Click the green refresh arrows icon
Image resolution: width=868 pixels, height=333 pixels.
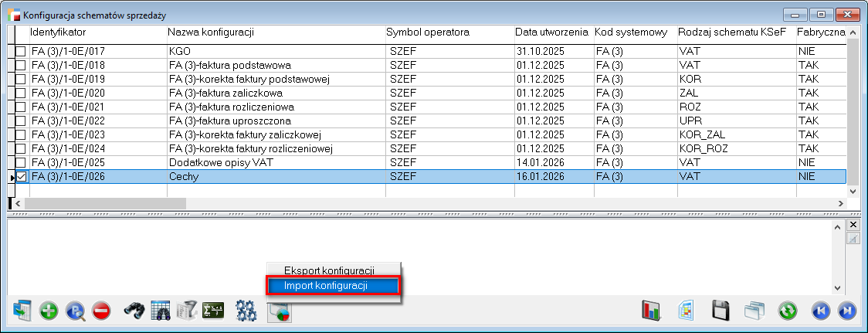[788, 311]
